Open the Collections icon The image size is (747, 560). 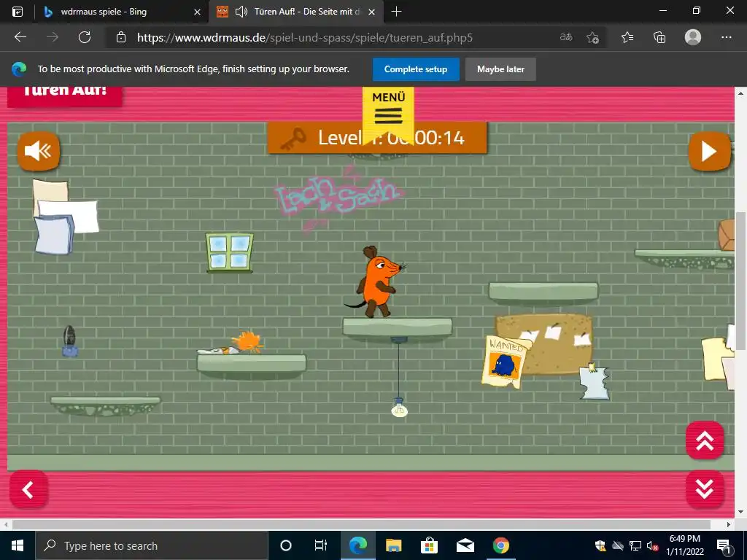click(x=659, y=37)
